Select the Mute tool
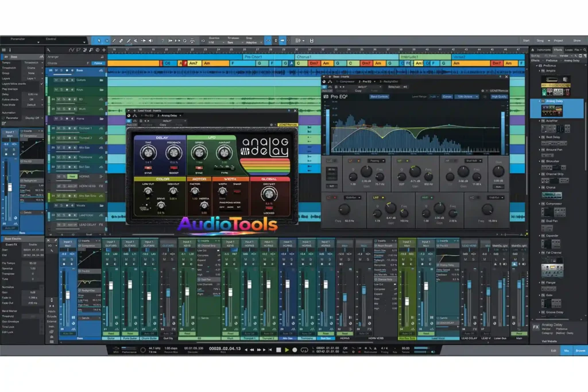This screenshot has height=392, width=588. click(x=136, y=41)
